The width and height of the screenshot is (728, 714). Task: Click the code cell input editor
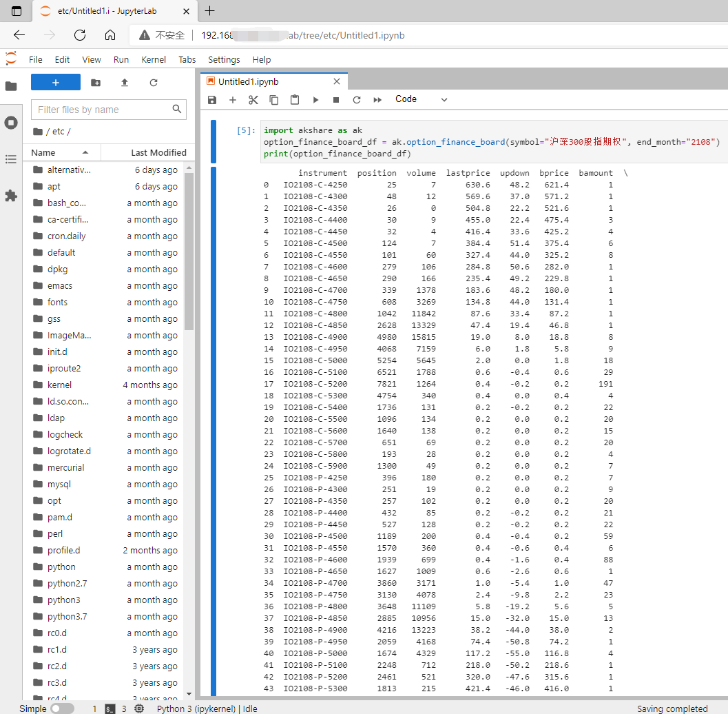pyautogui.click(x=494, y=142)
